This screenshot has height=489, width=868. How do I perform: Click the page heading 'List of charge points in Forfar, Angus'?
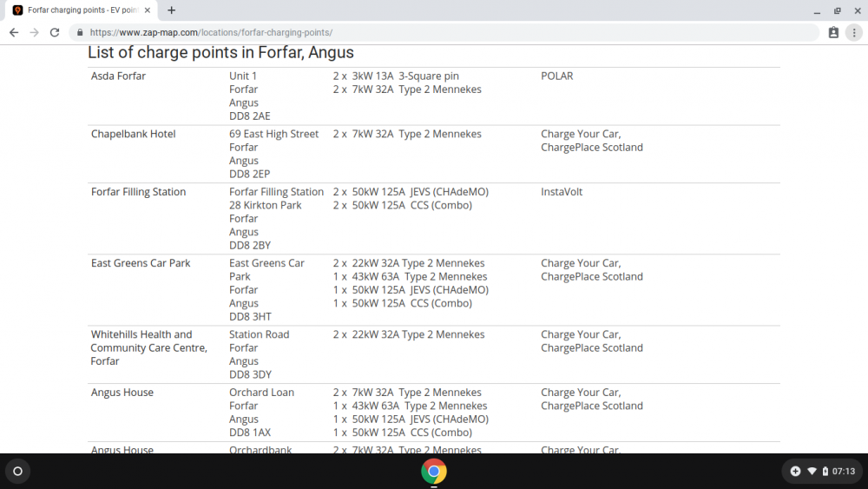tap(220, 53)
